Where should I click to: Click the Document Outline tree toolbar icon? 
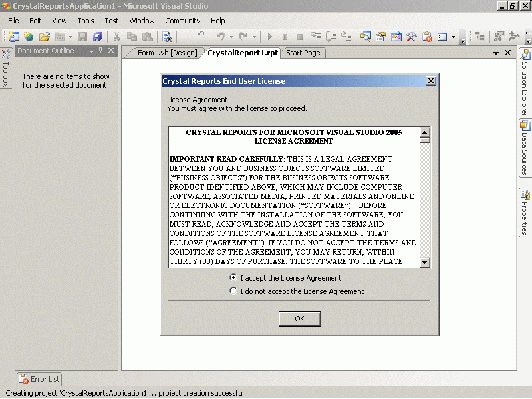tap(479, 37)
